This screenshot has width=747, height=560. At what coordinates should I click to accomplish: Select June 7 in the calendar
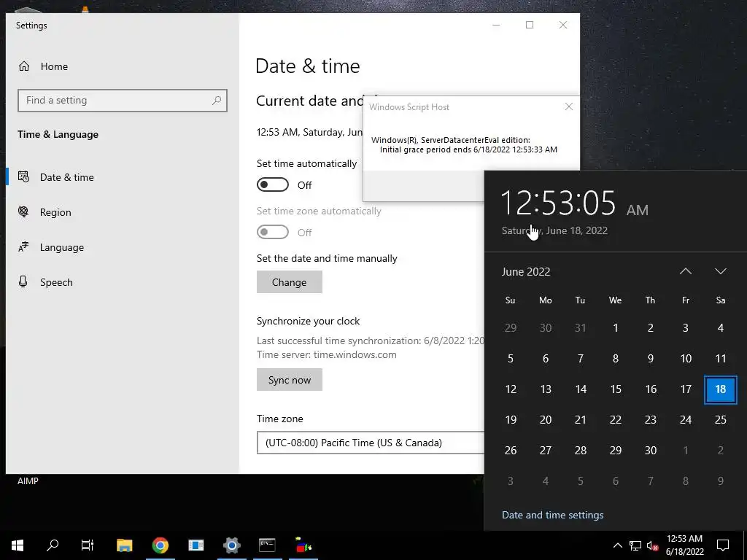click(x=580, y=359)
